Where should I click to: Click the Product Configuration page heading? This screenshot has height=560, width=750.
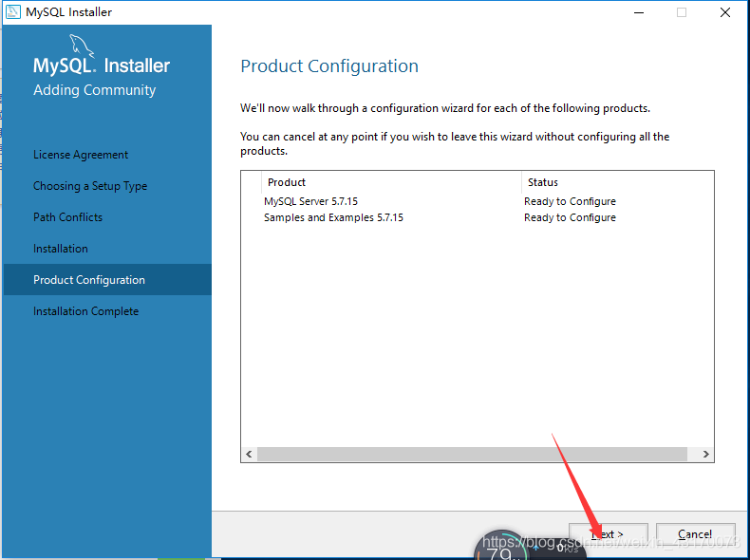pyautogui.click(x=329, y=66)
